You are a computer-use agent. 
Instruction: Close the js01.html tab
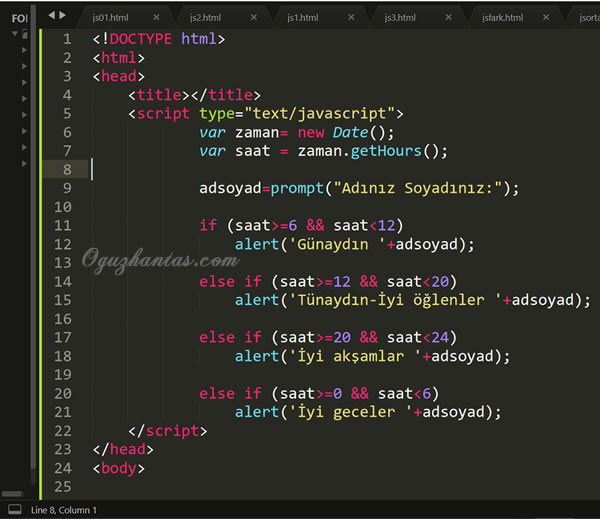pyautogui.click(x=156, y=17)
